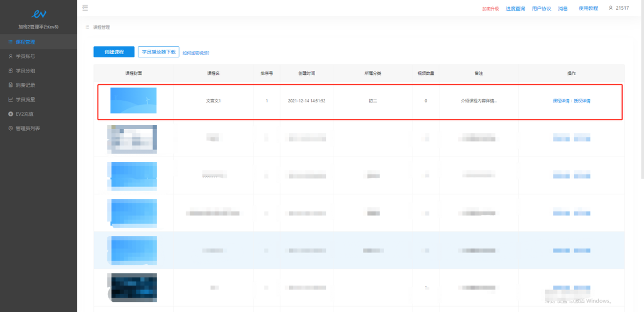Open 进度查询 in the top bar
The image size is (644, 312).
(x=515, y=9)
